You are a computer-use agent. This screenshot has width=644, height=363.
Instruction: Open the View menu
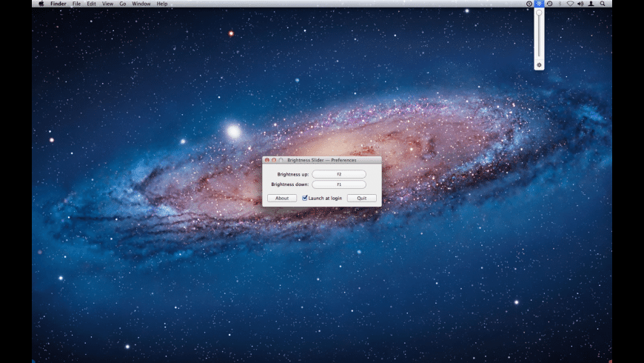tap(108, 4)
